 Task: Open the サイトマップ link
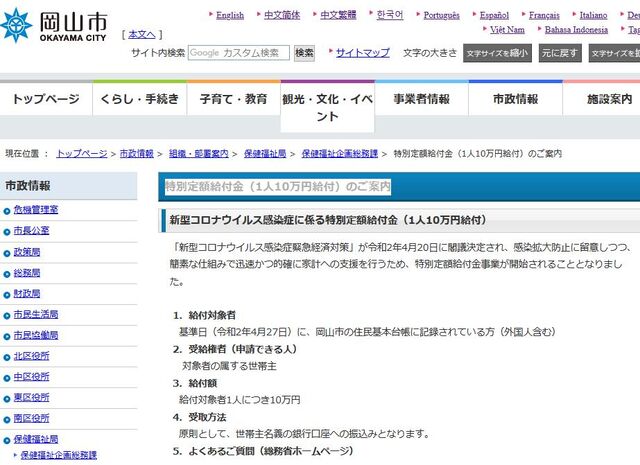pyautogui.click(x=362, y=53)
